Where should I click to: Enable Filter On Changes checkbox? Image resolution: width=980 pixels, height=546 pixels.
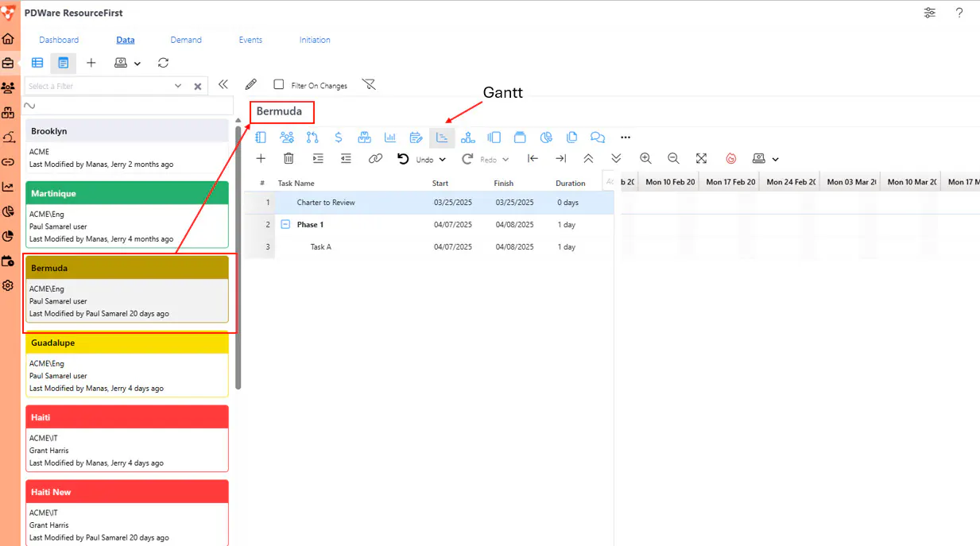pyautogui.click(x=279, y=84)
